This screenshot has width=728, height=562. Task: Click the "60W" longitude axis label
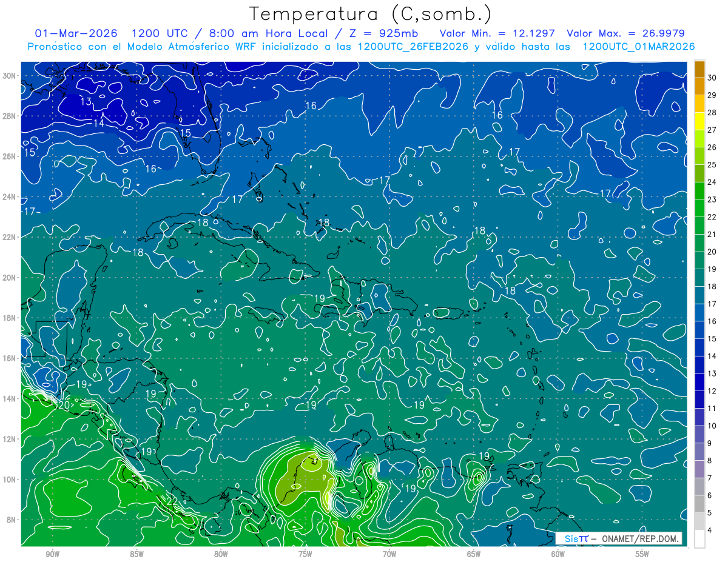558,554
